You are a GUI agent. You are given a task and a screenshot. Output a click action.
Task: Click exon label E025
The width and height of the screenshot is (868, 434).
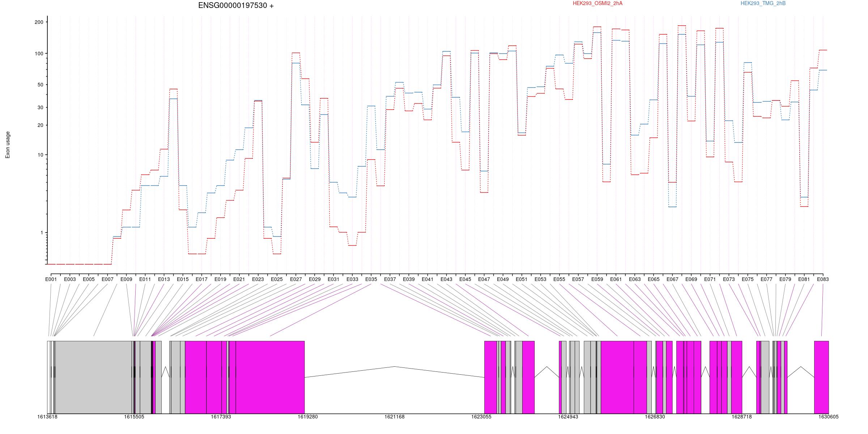(277, 279)
